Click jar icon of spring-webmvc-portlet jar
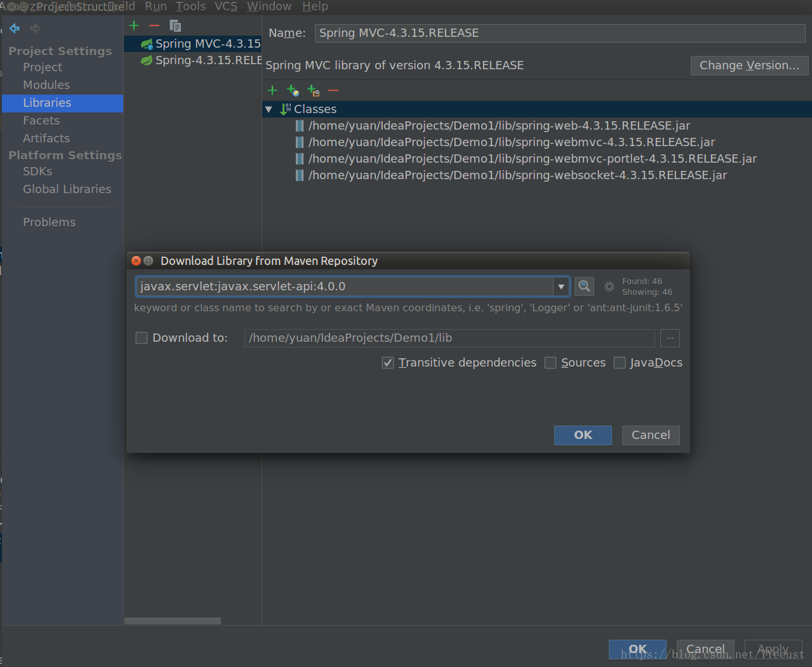The image size is (812, 667). pos(300,159)
